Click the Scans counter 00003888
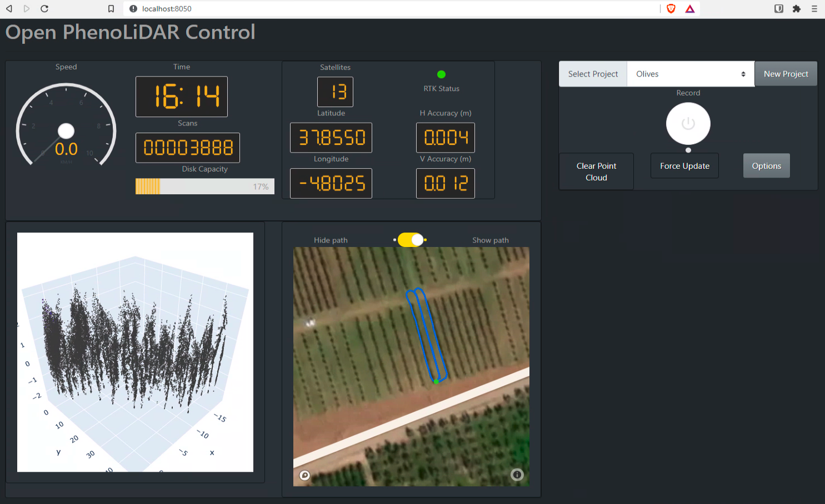 pyautogui.click(x=188, y=148)
